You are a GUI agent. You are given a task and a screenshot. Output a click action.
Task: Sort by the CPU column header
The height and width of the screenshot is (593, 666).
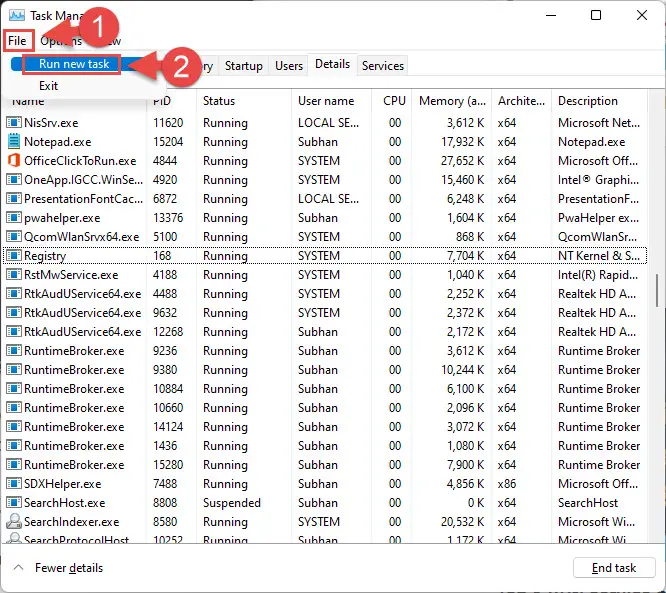(x=394, y=101)
